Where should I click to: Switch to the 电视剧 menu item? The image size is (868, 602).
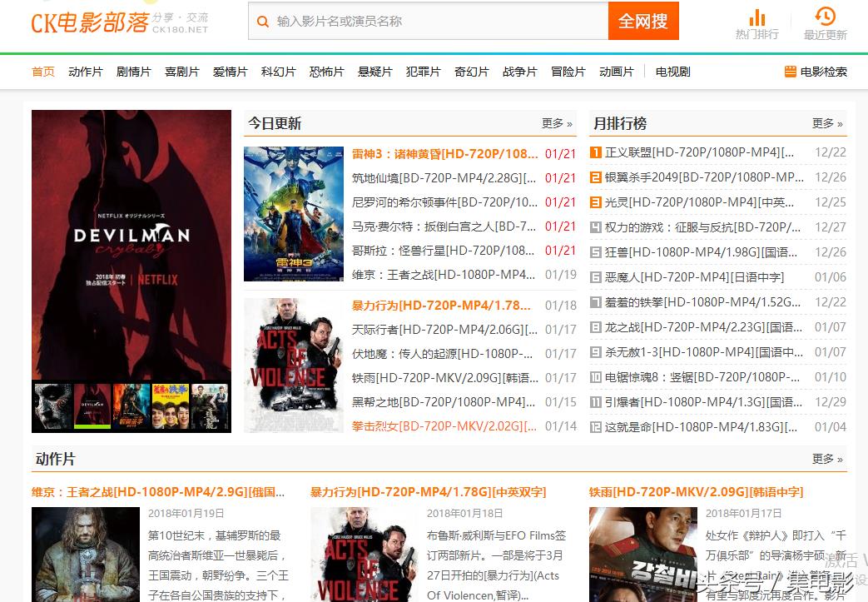(x=672, y=72)
